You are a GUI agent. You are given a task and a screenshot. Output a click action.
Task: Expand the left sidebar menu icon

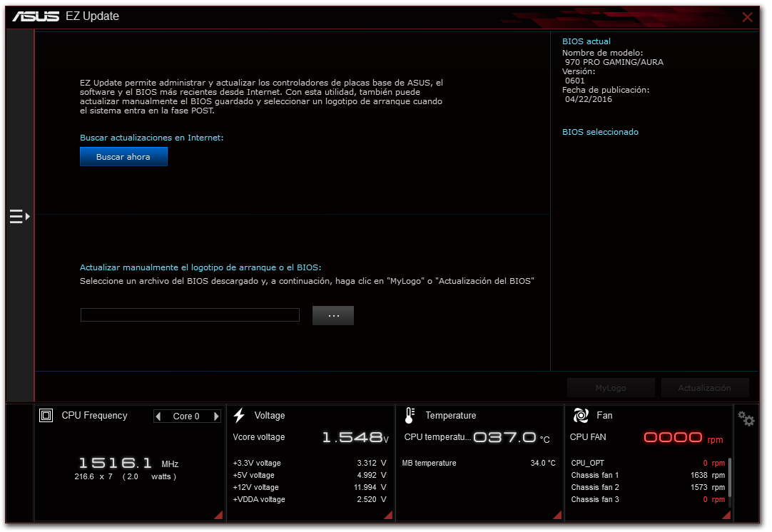(20, 217)
